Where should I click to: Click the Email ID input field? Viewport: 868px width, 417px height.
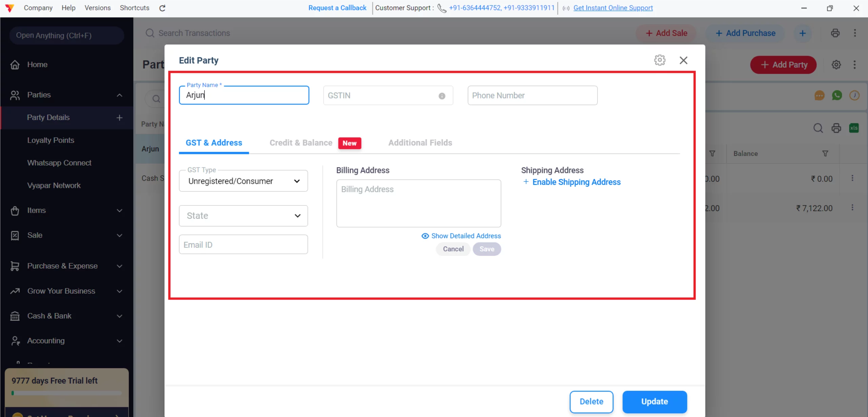pyautogui.click(x=243, y=244)
